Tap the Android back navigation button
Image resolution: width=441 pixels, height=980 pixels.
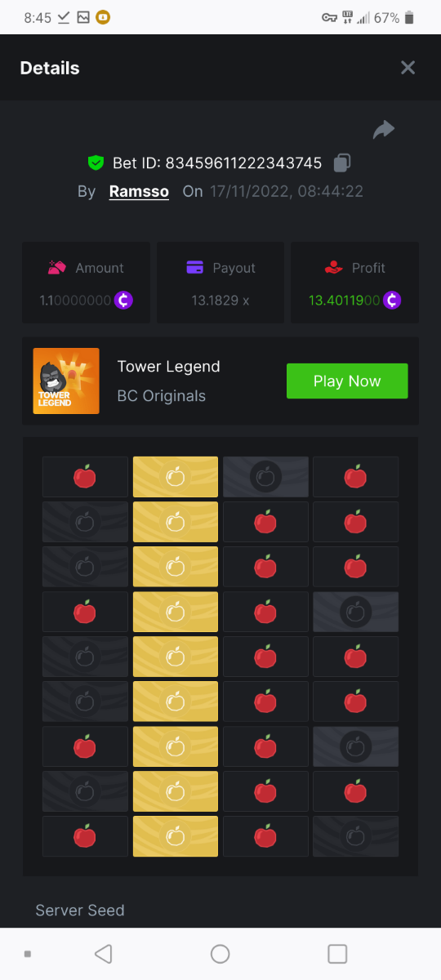(103, 953)
